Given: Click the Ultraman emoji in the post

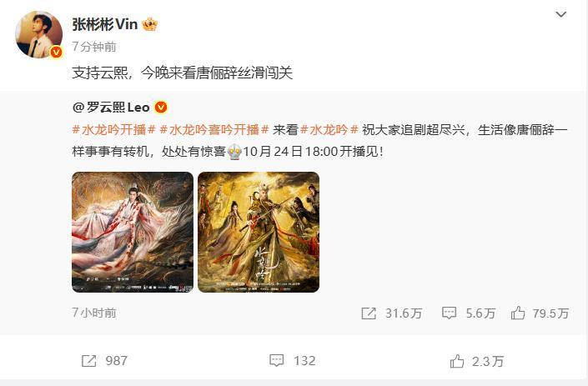Looking at the screenshot, I should point(234,152).
